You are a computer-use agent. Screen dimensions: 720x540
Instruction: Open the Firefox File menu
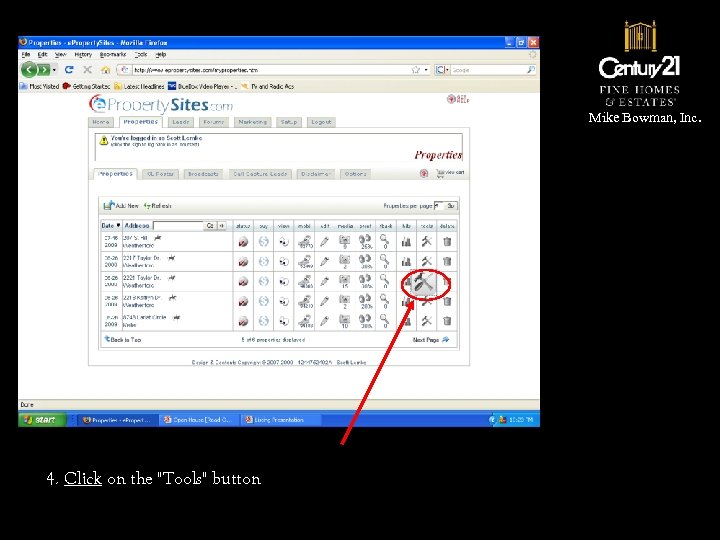[26, 55]
